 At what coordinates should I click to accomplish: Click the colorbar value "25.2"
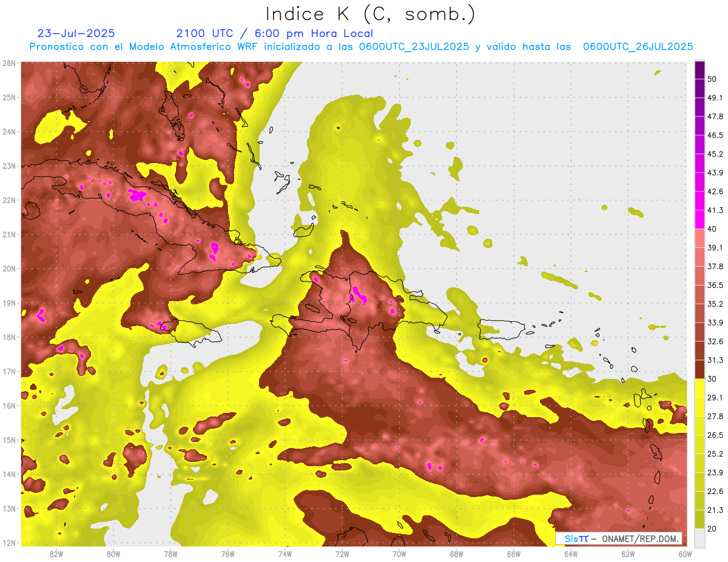tap(715, 454)
